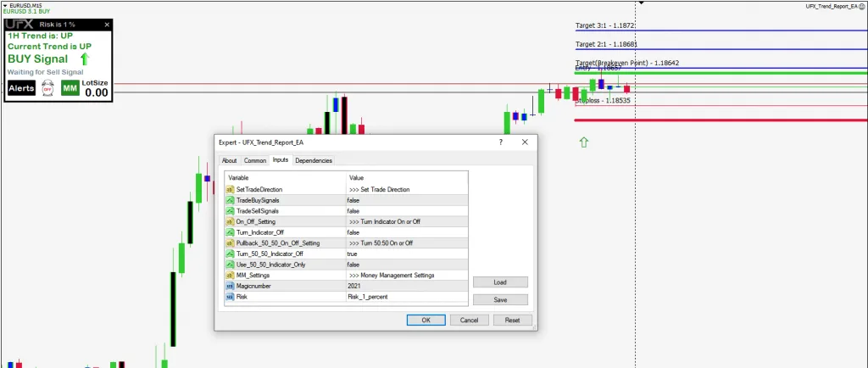Click the Target 3:1 - 1.1872 label
Image resolution: width=868 pixels, height=368 pixels.
point(605,25)
